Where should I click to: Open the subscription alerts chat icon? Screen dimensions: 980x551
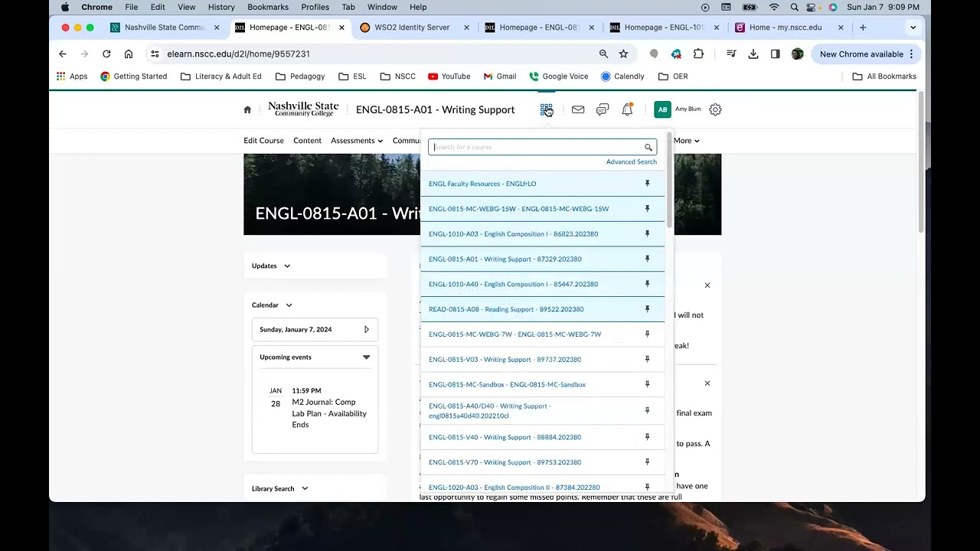(603, 109)
